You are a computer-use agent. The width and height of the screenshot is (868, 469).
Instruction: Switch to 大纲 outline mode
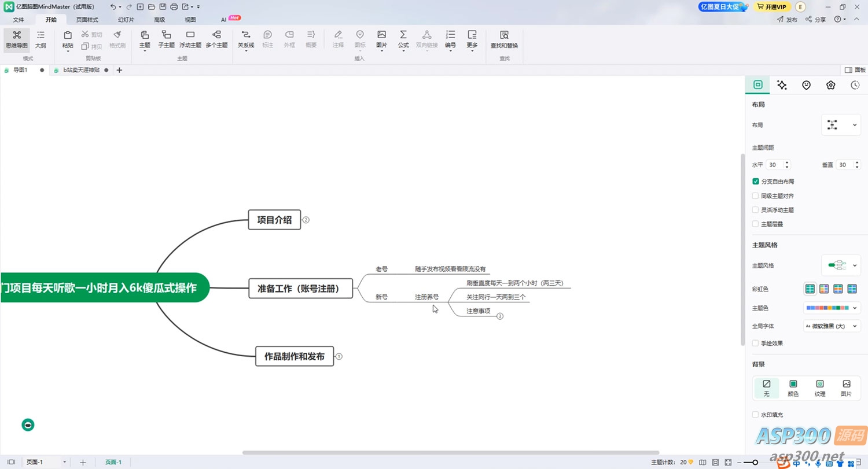coord(41,39)
